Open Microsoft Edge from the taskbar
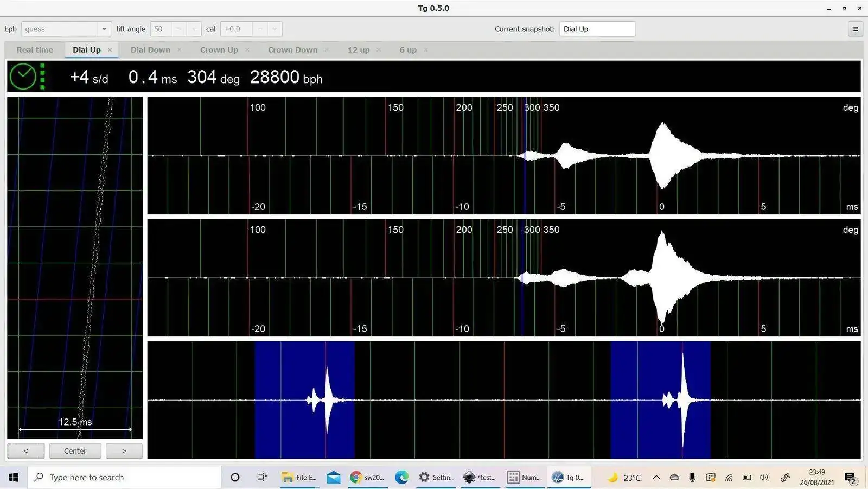 (401, 477)
